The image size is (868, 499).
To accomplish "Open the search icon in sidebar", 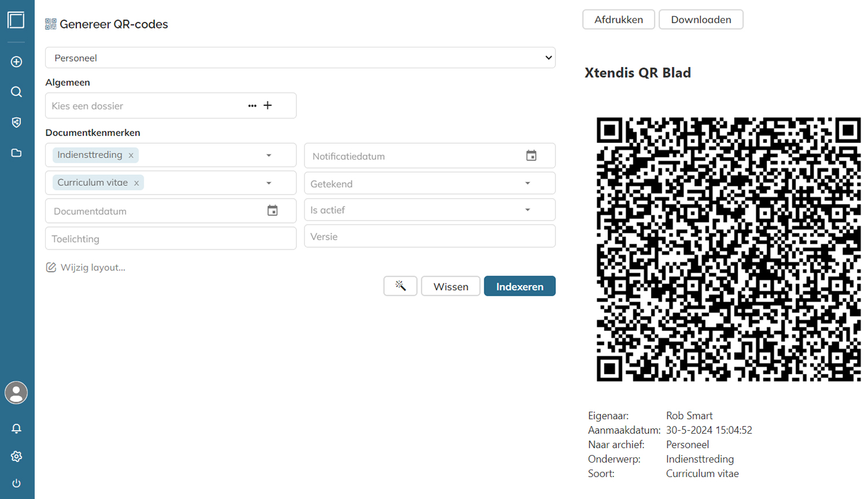I will click(16, 92).
